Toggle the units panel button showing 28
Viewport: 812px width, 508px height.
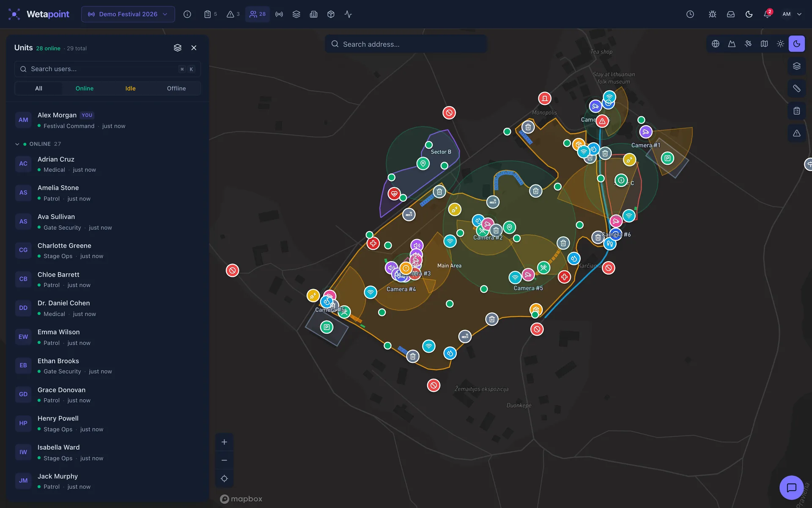(257, 14)
